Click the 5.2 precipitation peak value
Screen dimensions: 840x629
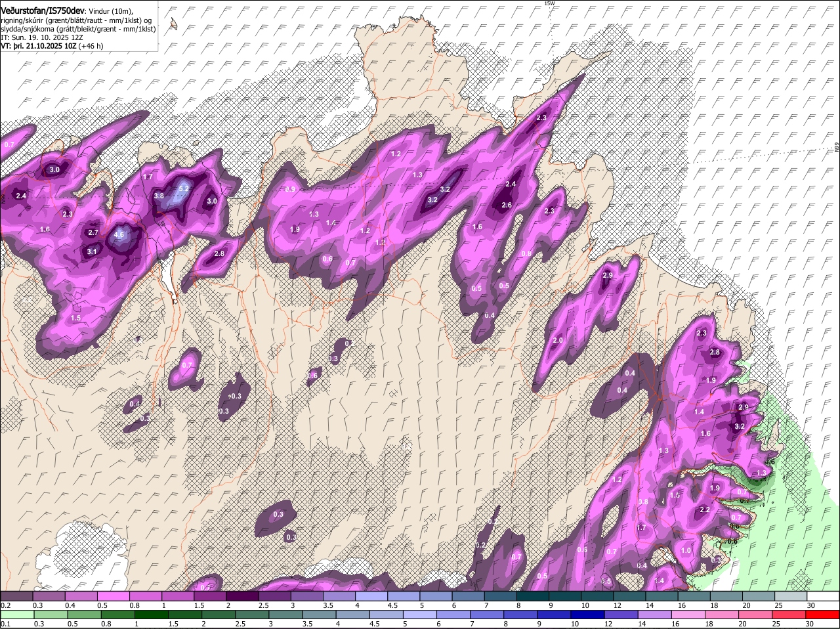click(x=184, y=188)
